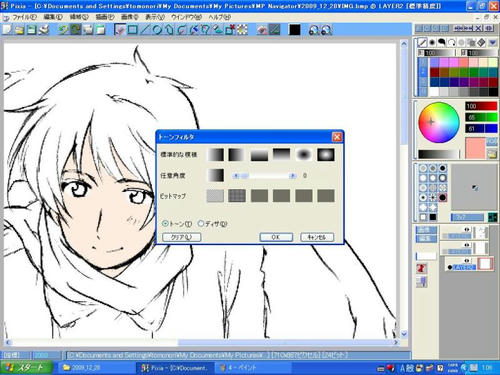
Task: Select the rectangle selection tool in toolbar
Action: click(x=132, y=30)
